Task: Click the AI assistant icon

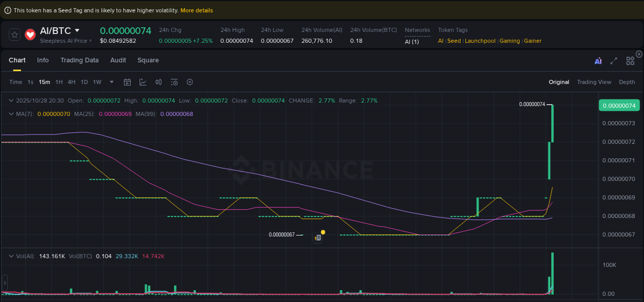Action: [598, 60]
